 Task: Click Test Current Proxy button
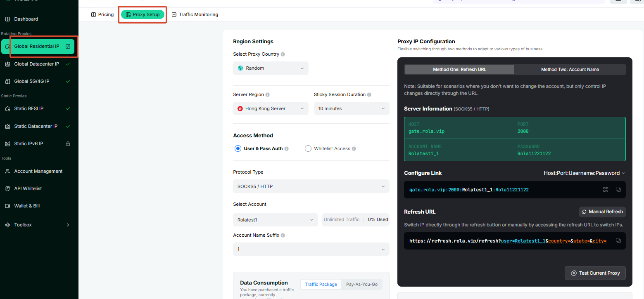point(595,273)
